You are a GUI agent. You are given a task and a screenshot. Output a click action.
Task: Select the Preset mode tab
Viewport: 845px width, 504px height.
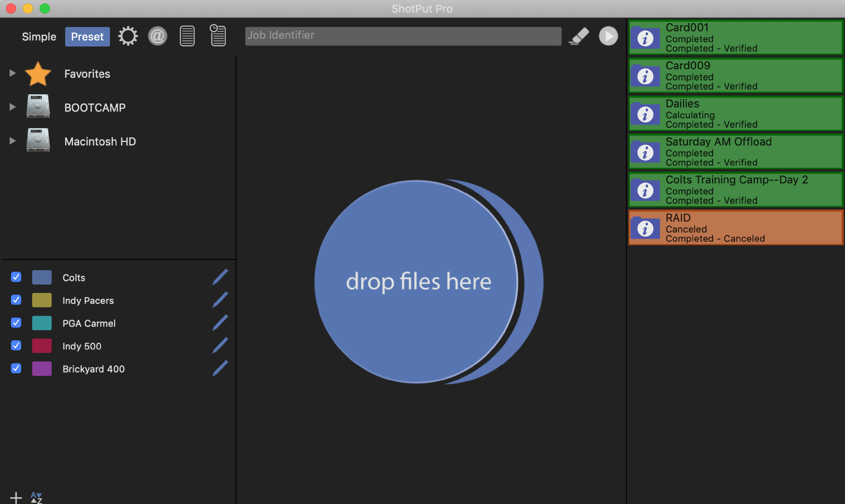point(87,37)
